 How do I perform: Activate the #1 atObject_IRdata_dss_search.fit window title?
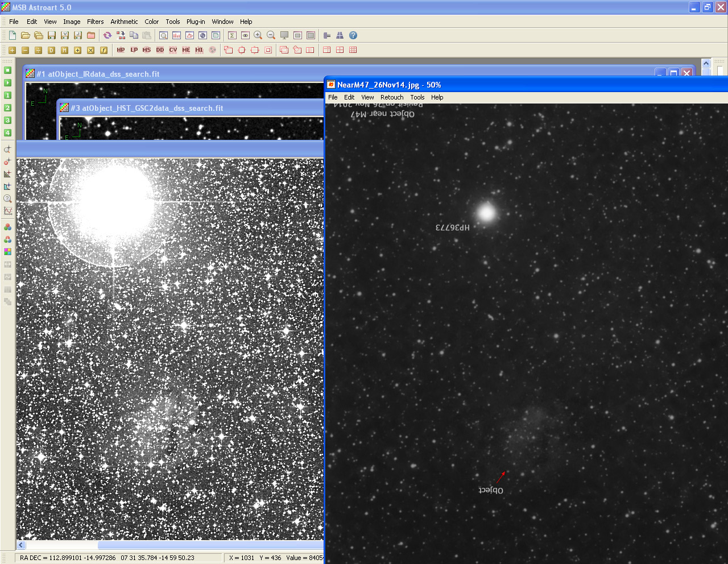pos(98,74)
